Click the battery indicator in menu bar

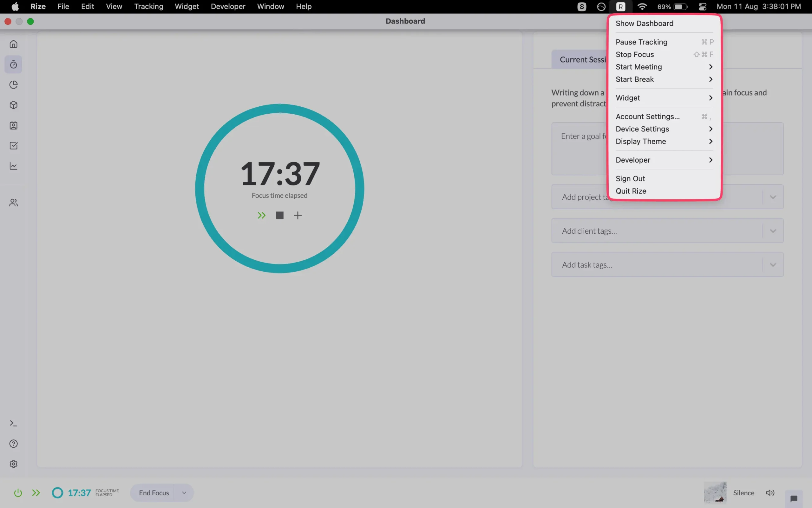pos(672,7)
